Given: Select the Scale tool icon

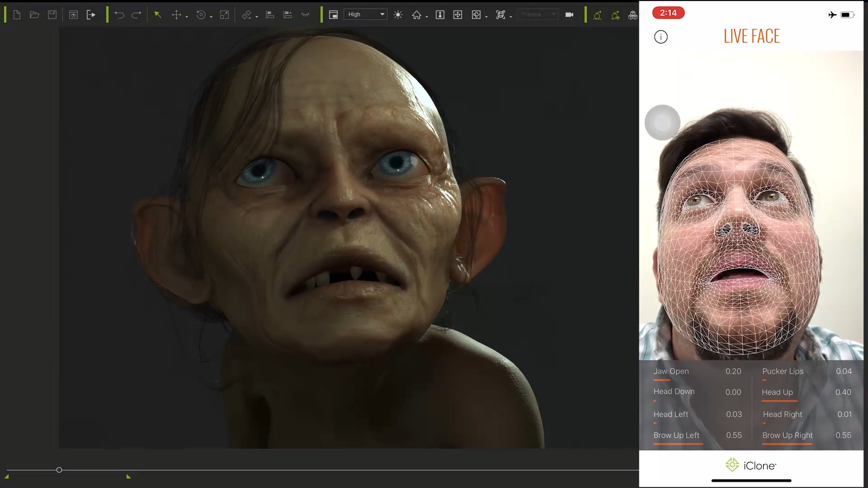Looking at the screenshot, I should pos(224,15).
